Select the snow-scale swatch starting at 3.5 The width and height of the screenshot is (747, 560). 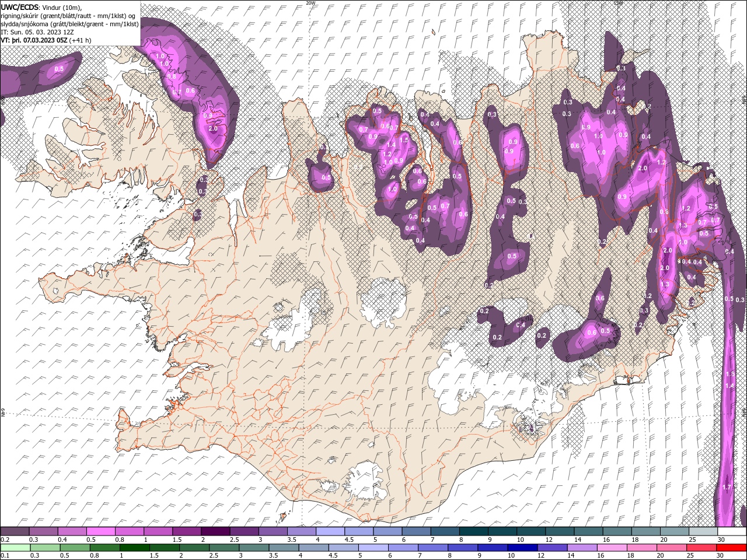(301, 531)
